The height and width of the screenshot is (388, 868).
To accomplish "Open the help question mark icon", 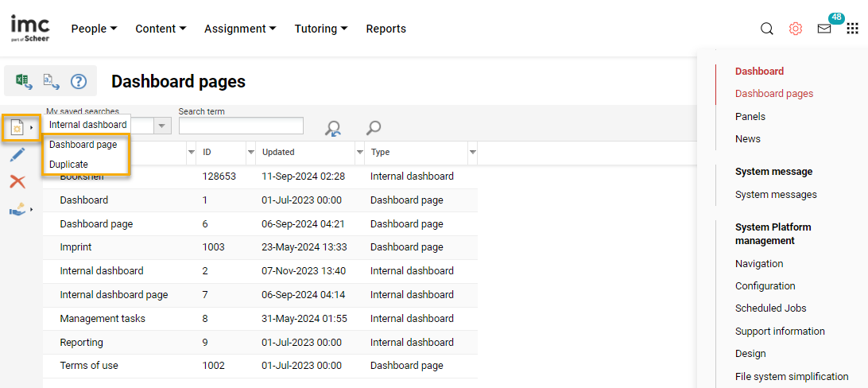I will tap(78, 81).
